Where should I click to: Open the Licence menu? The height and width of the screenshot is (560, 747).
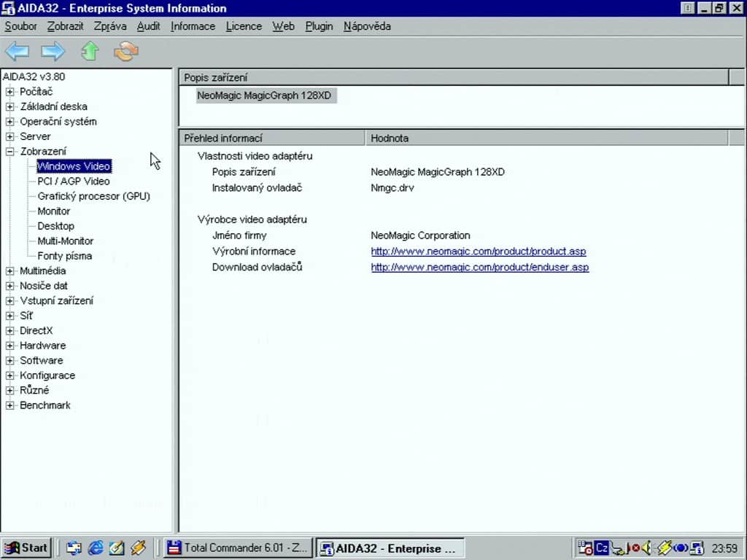244,26
